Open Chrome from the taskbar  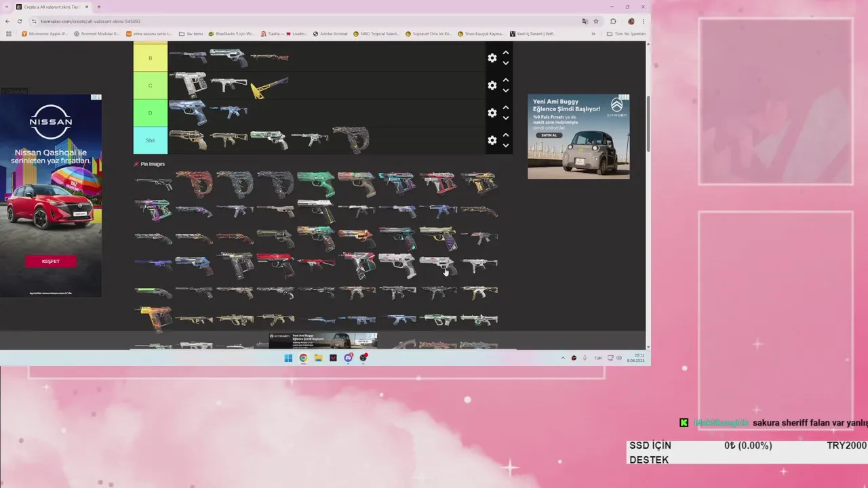point(303,358)
